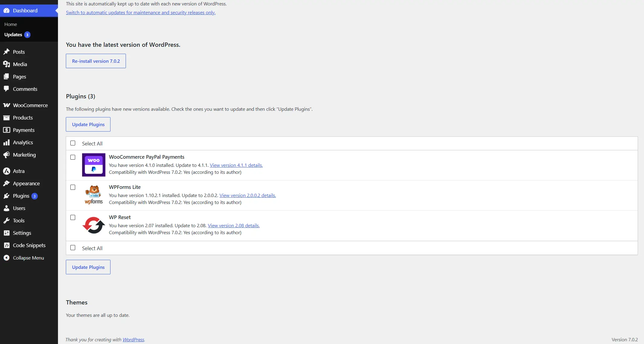The width and height of the screenshot is (644, 344).
Task: Check the WPForms Lite checkbox
Action: pyautogui.click(x=73, y=187)
